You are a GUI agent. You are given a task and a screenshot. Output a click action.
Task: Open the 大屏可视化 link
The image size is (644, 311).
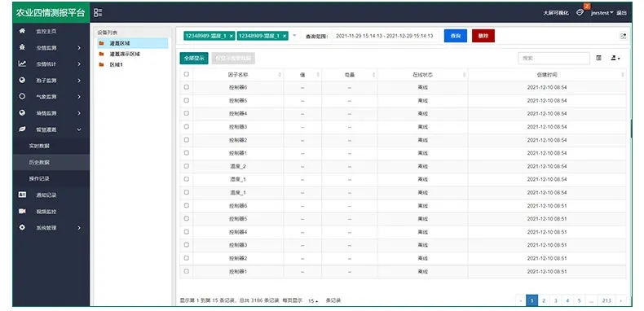click(556, 13)
